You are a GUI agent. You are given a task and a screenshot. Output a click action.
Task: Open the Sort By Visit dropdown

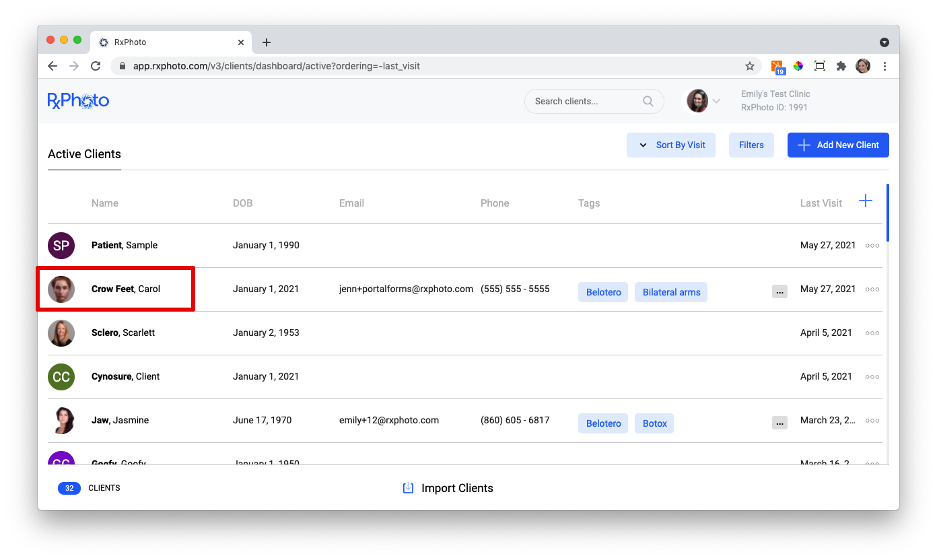tap(671, 145)
